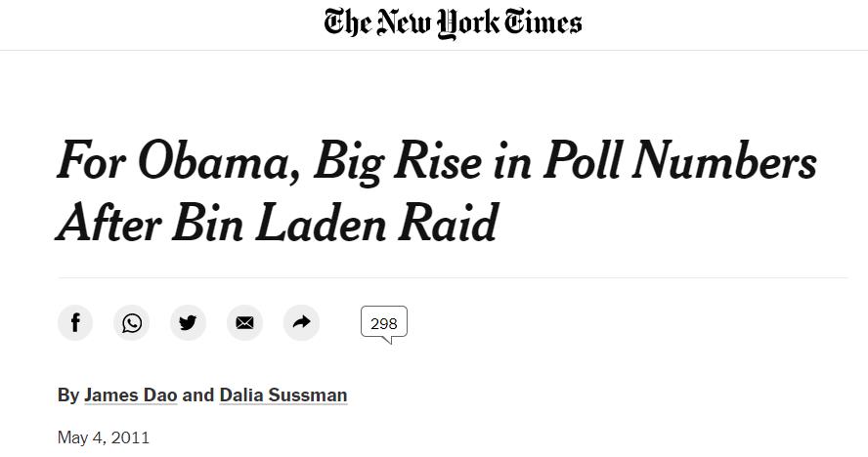Click "Bin Laden Raid" in the headline
This screenshot has height=457, width=868.
point(335,223)
